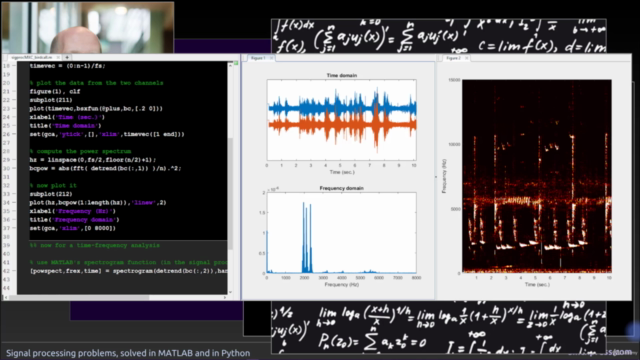Click the 'Time domain' plot title
The image size is (640, 360).
click(342, 76)
